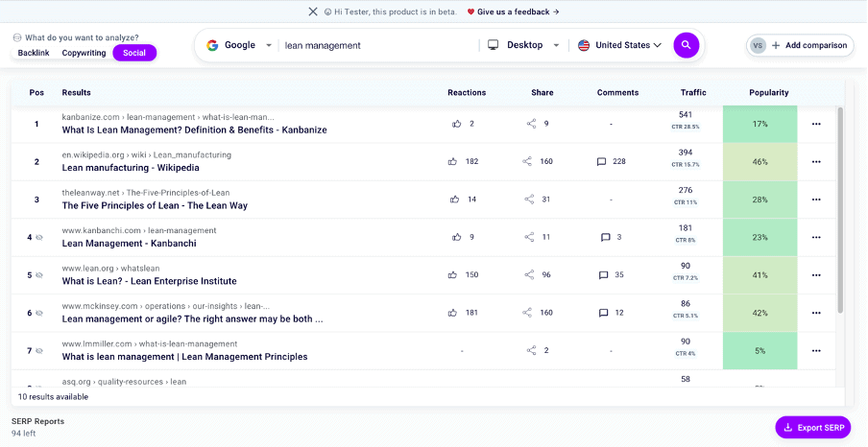
Task: Open the three-dot menu for the Kanbanchi row
Action: pyautogui.click(x=816, y=237)
